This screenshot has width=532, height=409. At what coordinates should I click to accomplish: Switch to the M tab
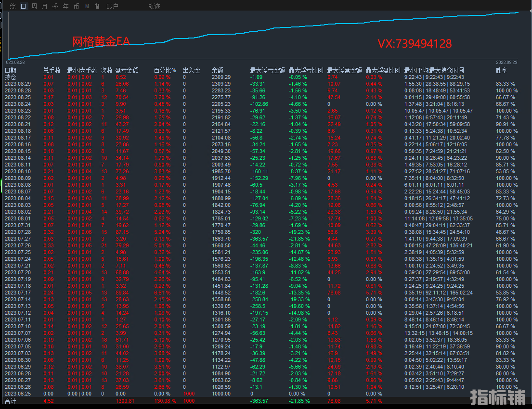pyautogui.click(x=87, y=6)
